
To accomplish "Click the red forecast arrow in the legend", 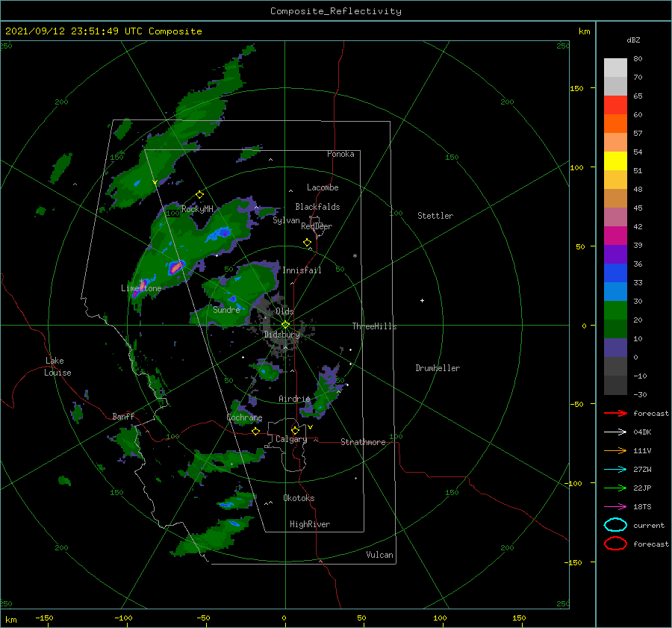I will coord(615,413).
